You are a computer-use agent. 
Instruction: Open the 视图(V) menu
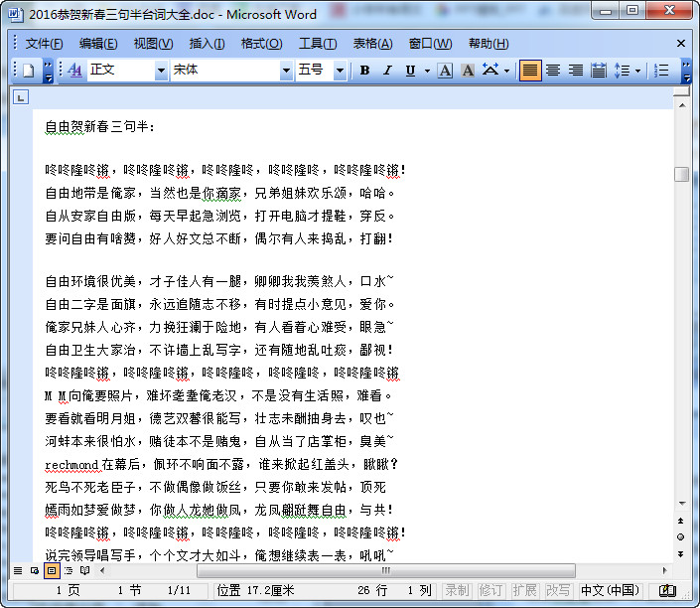pyautogui.click(x=153, y=44)
